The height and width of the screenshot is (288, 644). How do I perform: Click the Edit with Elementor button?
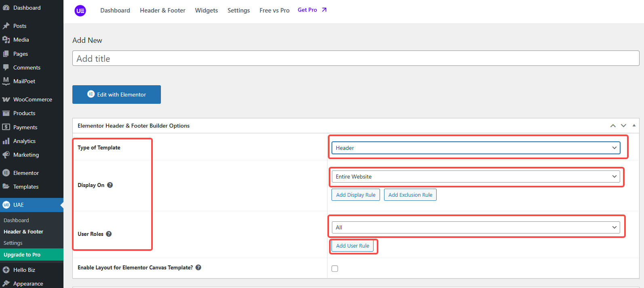(x=116, y=95)
